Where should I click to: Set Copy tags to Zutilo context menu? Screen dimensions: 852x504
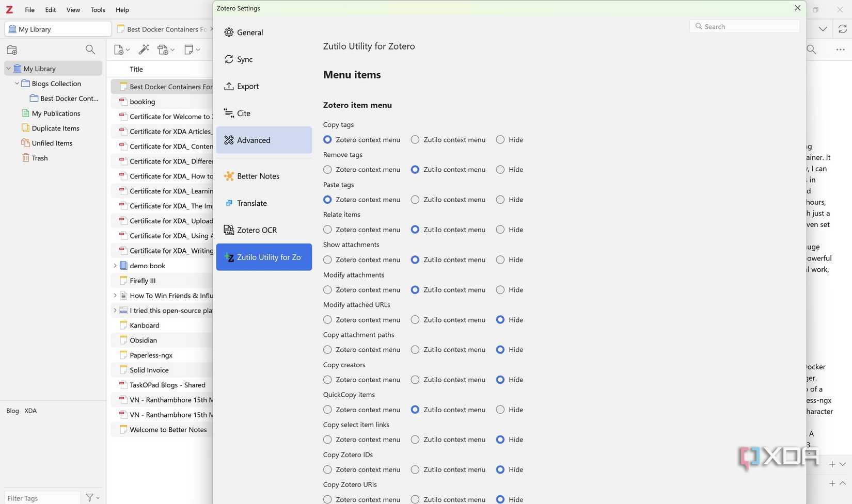click(415, 140)
